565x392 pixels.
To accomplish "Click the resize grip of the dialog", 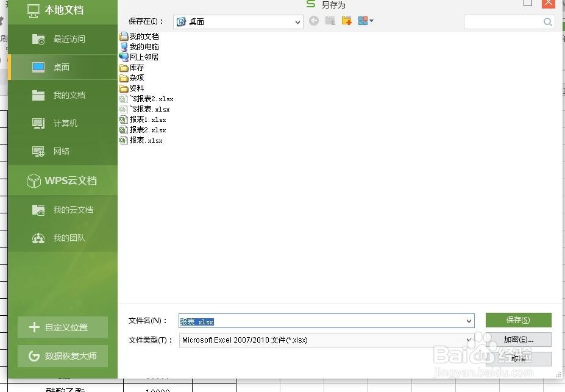I will [x=558, y=375].
